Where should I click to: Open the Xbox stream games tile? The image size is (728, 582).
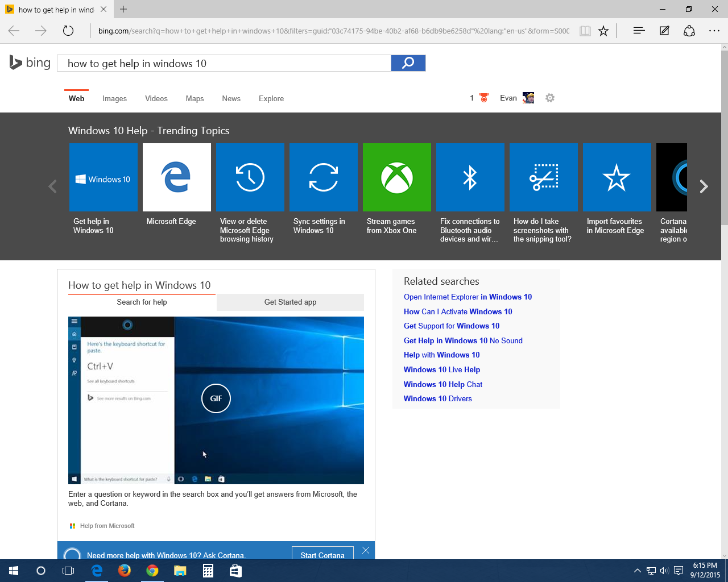397,177
